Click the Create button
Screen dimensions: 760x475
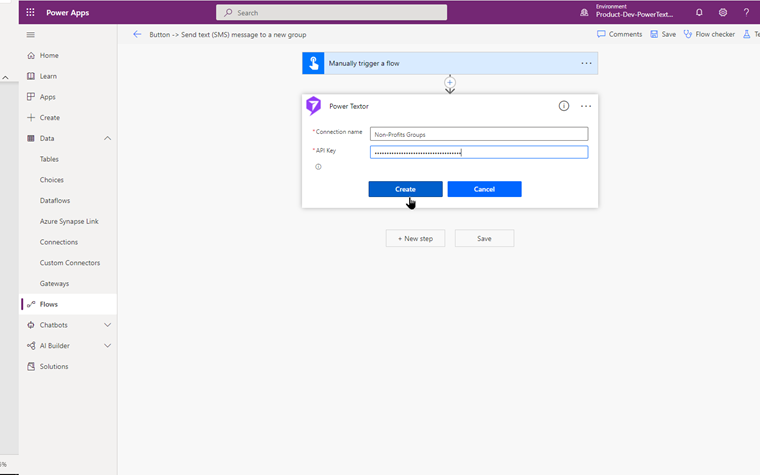tap(405, 189)
